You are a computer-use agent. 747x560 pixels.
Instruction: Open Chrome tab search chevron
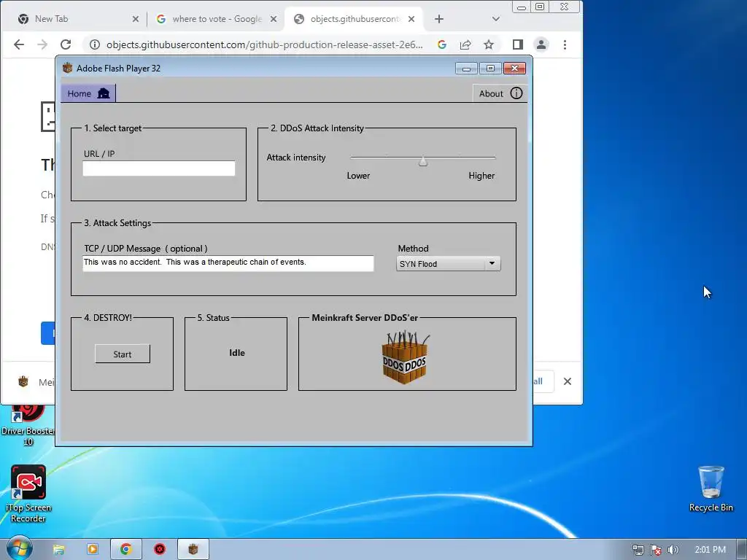[x=496, y=19]
